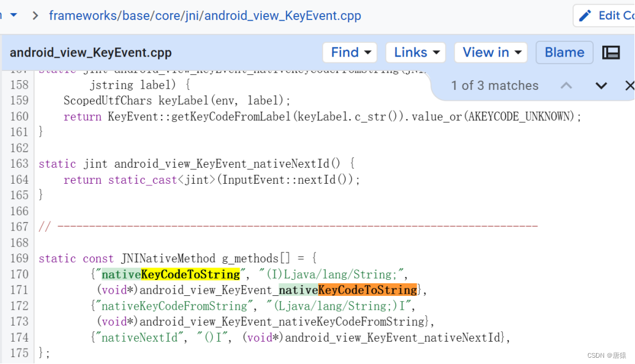Click the Edit Code pencil button
This screenshot has height=364, width=635.
(x=604, y=16)
